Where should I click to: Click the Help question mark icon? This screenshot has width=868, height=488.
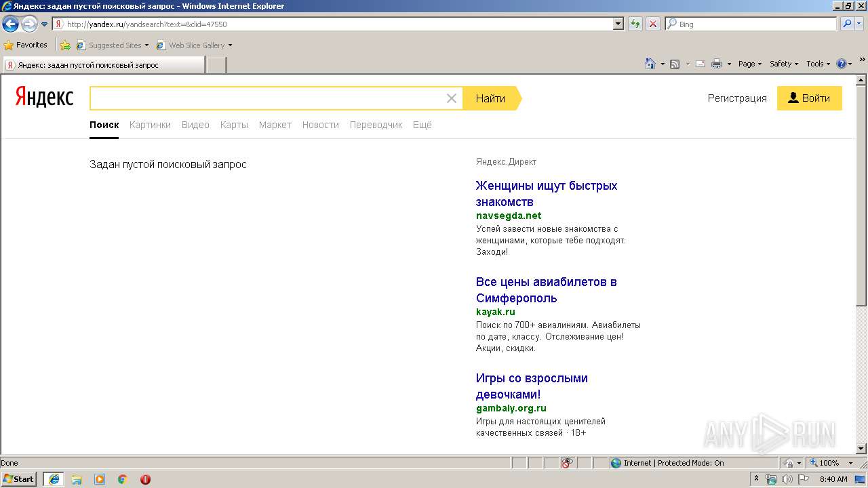(x=842, y=64)
